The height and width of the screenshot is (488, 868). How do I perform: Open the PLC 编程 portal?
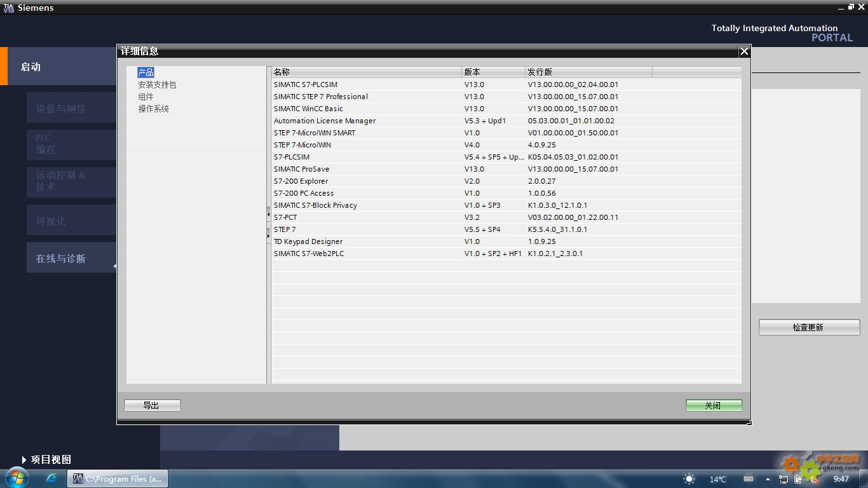(x=71, y=144)
